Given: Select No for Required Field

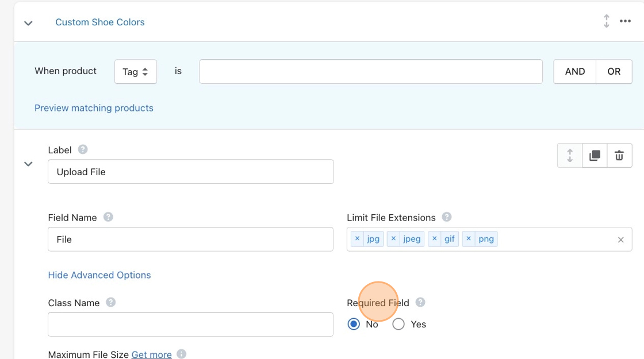Looking at the screenshot, I should tap(354, 325).
